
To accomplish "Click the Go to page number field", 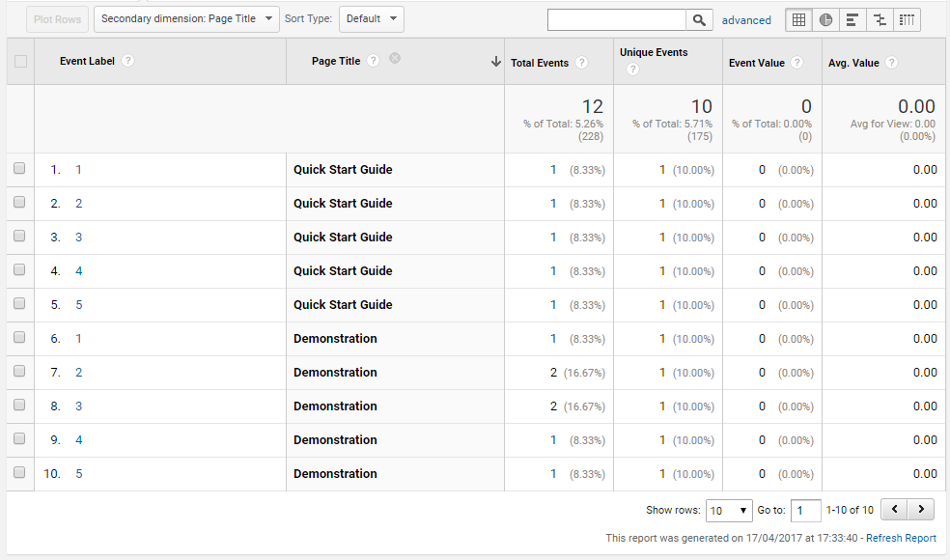I will [805, 510].
